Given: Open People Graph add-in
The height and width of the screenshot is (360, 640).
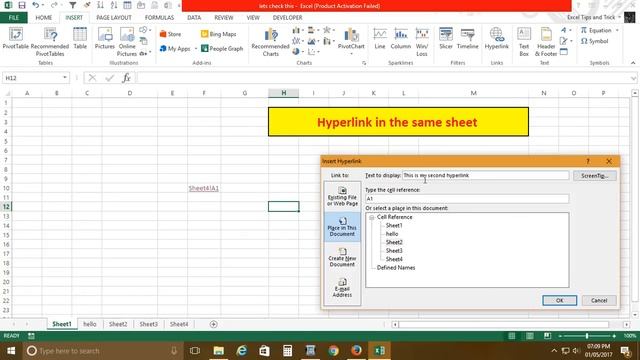Looking at the screenshot, I should [x=222, y=49].
